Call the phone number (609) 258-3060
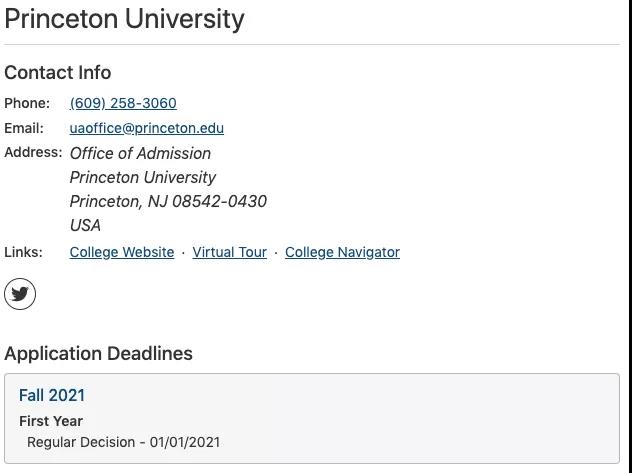The width and height of the screenshot is (632, 473). pyautogui.click(x=123, y=103)
